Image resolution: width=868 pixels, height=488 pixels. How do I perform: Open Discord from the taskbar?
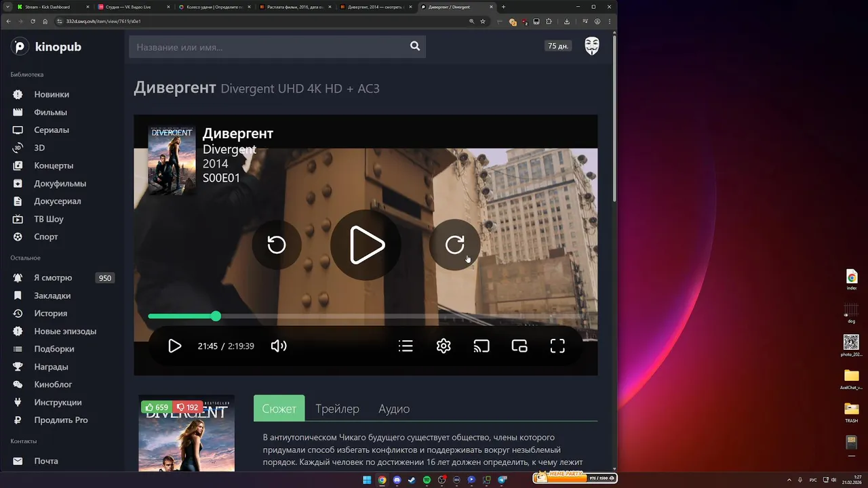397,480
